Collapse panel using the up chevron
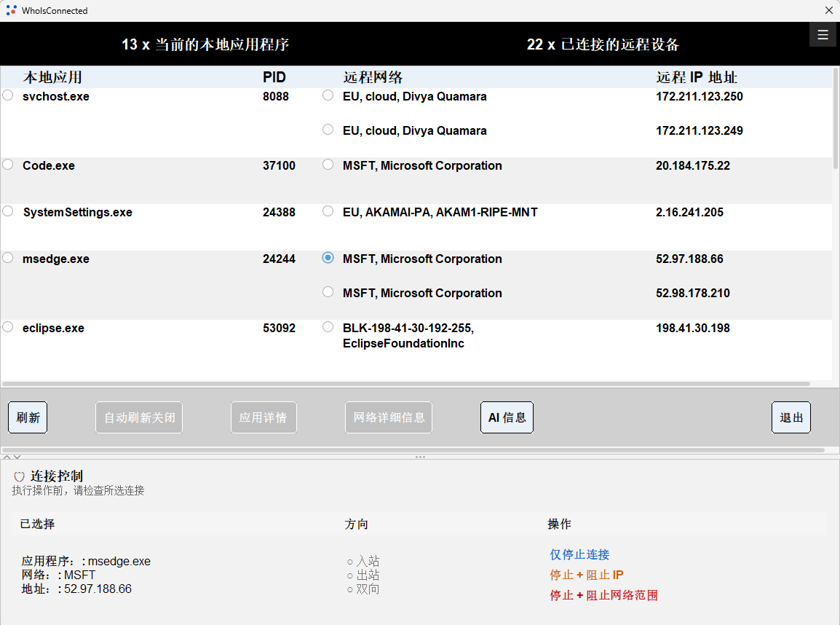840x625 pixels. click(7, 457)
